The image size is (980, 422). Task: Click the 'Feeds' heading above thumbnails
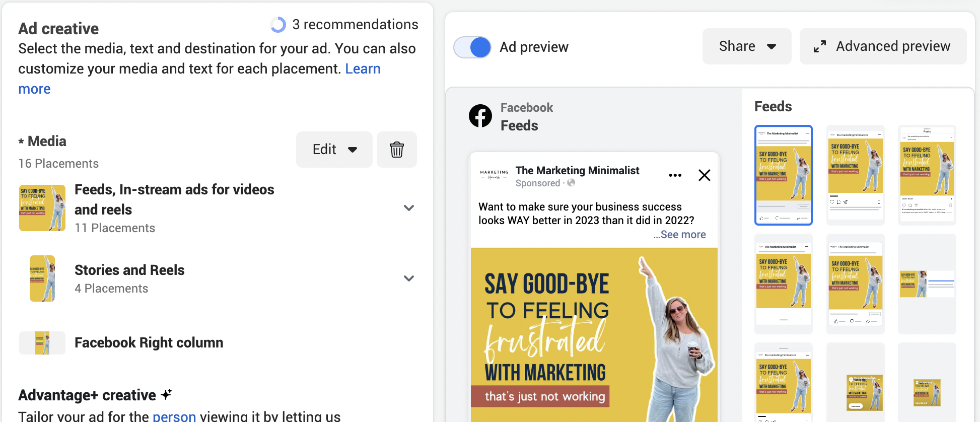pos(773,106)
